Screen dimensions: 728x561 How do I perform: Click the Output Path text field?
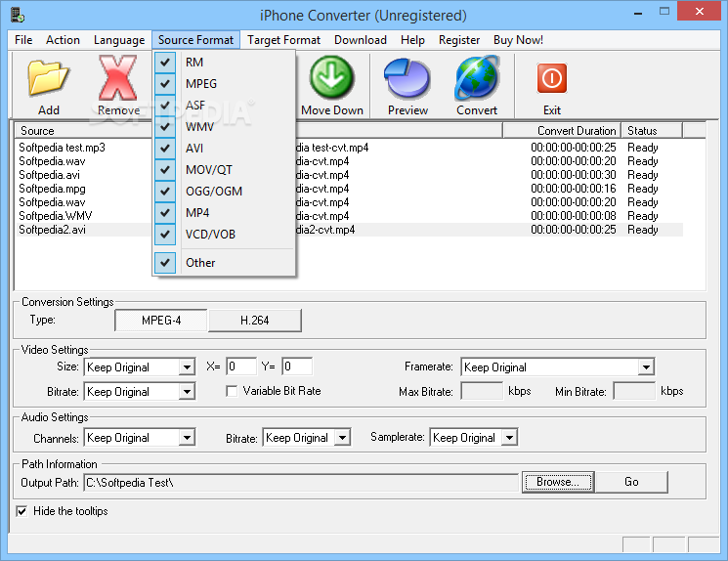point(301,483)
